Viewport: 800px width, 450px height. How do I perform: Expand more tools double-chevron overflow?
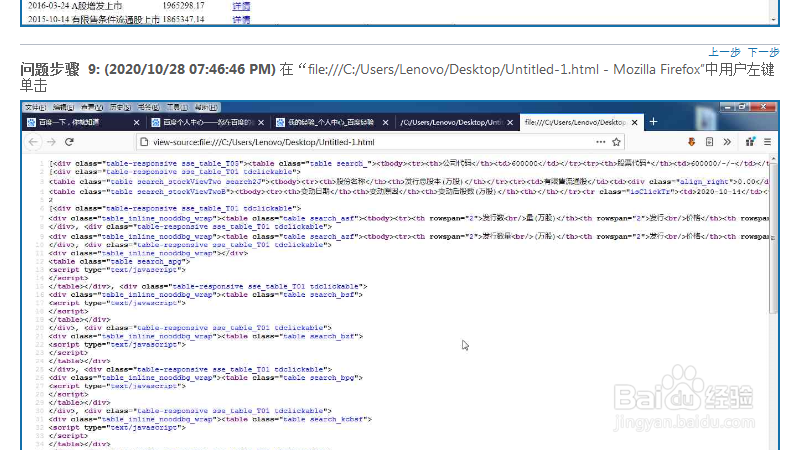(x=727, y=142)
